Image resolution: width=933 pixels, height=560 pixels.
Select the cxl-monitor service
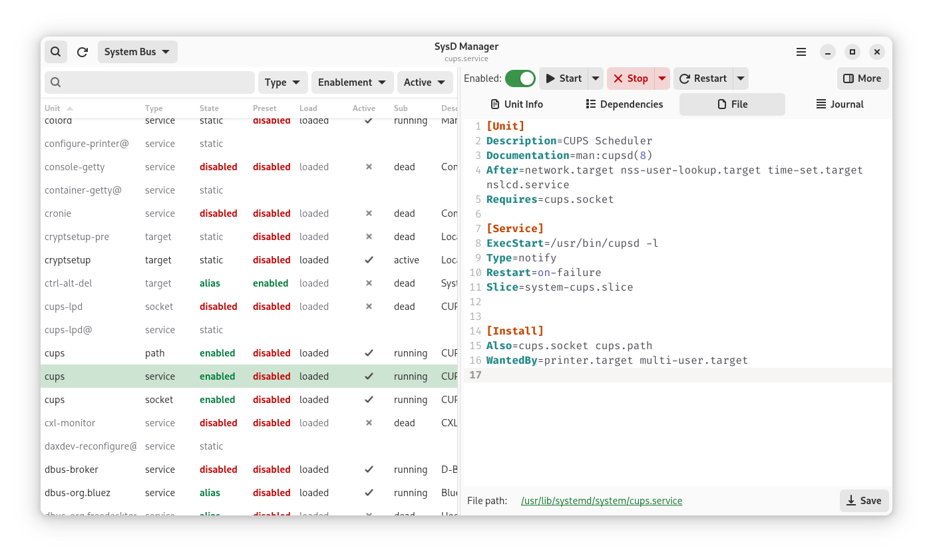pyautogui.click(x=250, y=423)
